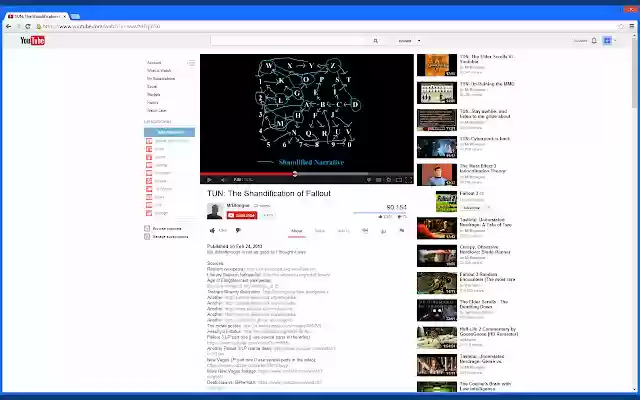Click the video title TUN: The Shandification of Fallout

(269, 193)
